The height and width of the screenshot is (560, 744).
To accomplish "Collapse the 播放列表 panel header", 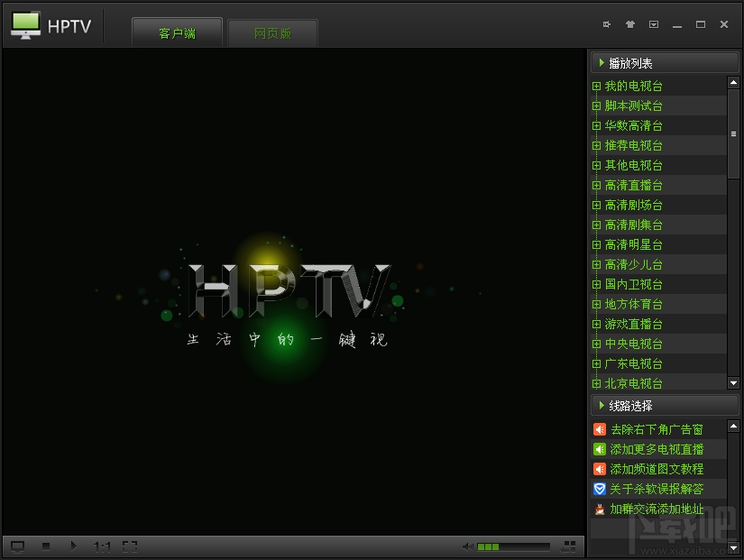I will point(665,63).
